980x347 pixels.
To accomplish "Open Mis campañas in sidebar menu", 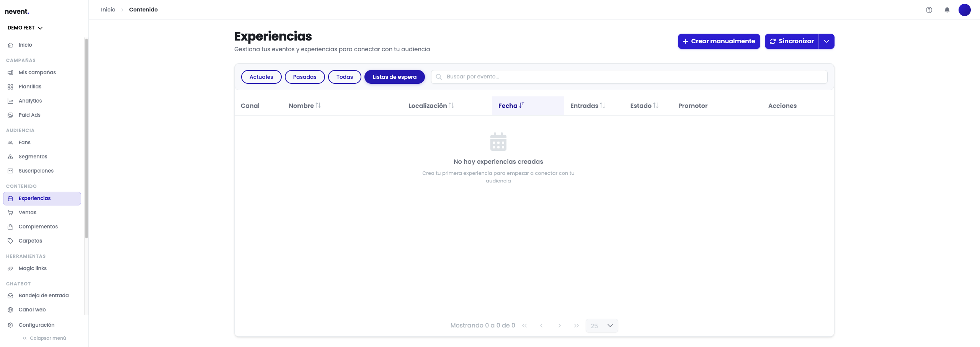I will (x=42, y=73).
